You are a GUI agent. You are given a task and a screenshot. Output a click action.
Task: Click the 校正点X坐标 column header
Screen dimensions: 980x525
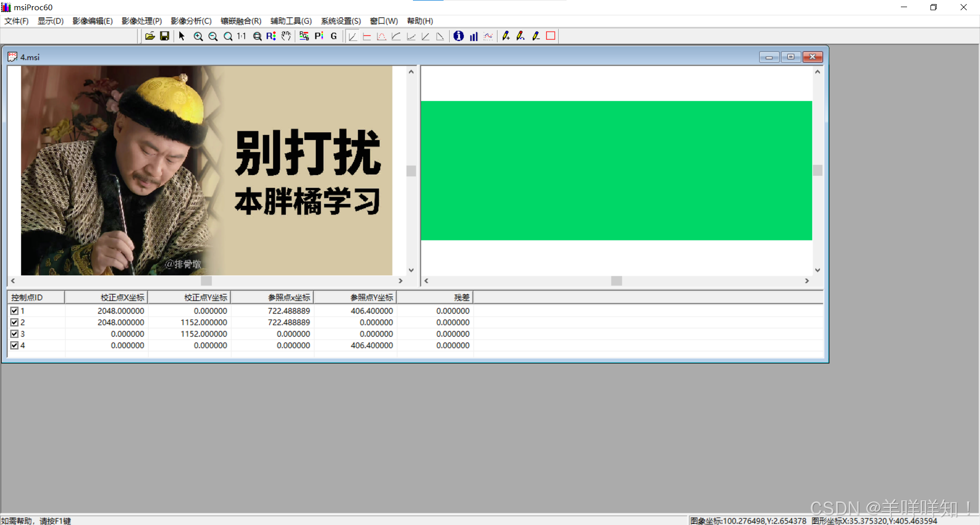106,297
